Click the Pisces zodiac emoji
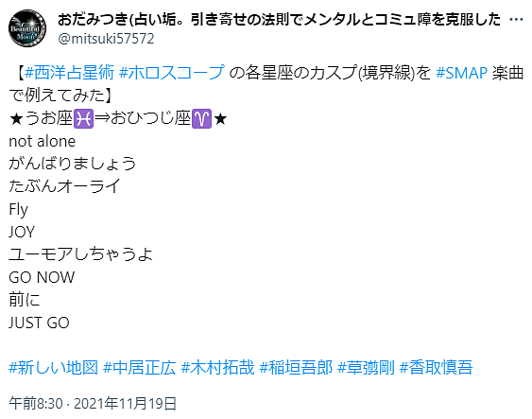 click(83, 118)
